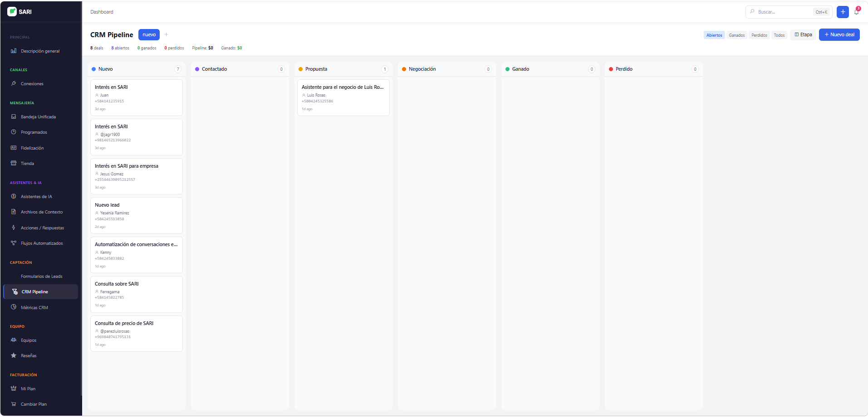Click contact name Kenny
The height and width of the screenshot is (417, 868).
coord(106,252)
